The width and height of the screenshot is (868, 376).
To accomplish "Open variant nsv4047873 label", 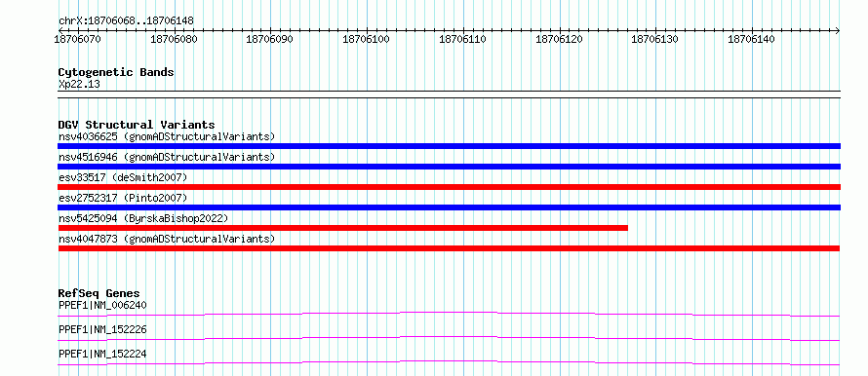I will [x=167, y=239].
